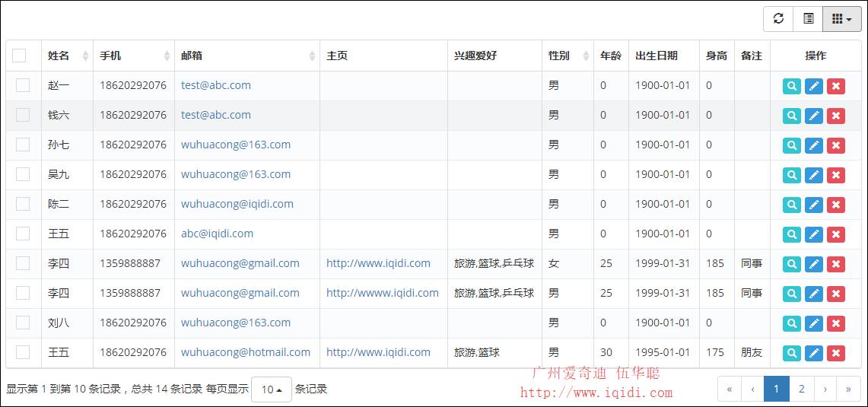This screenshot has width=868, height=407.
Task: Go to previous page ‹
Action: tap(752, 389)
